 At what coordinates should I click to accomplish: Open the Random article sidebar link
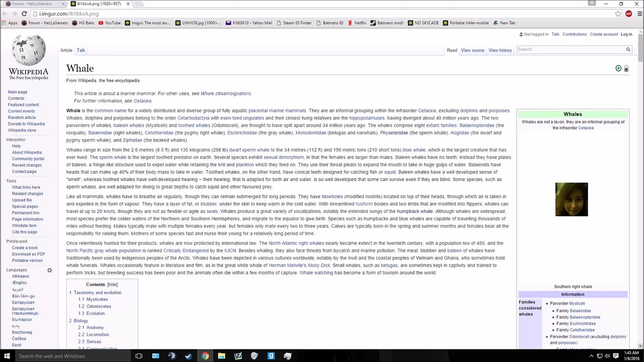pos(22,118)
